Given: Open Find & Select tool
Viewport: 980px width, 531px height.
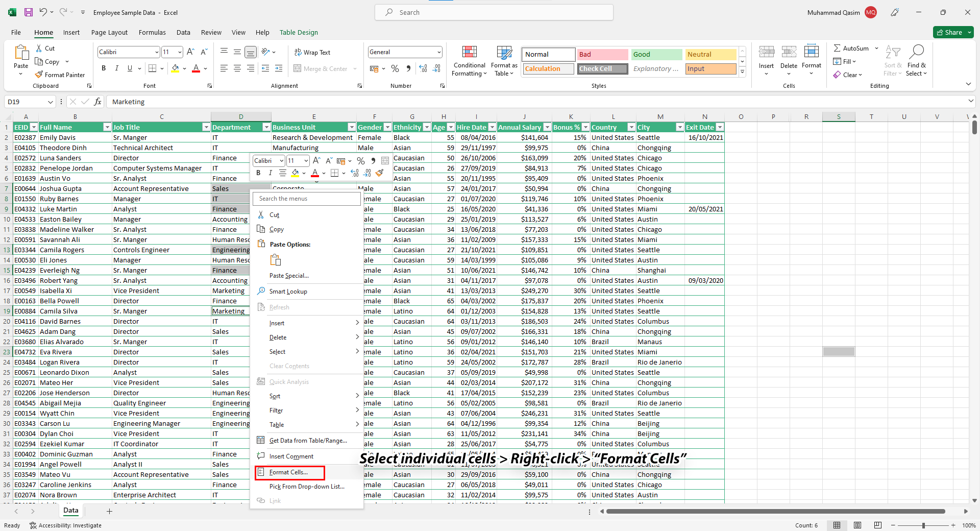Looking at the screenshot, I should pyautogui.click(x=916, y=60).
